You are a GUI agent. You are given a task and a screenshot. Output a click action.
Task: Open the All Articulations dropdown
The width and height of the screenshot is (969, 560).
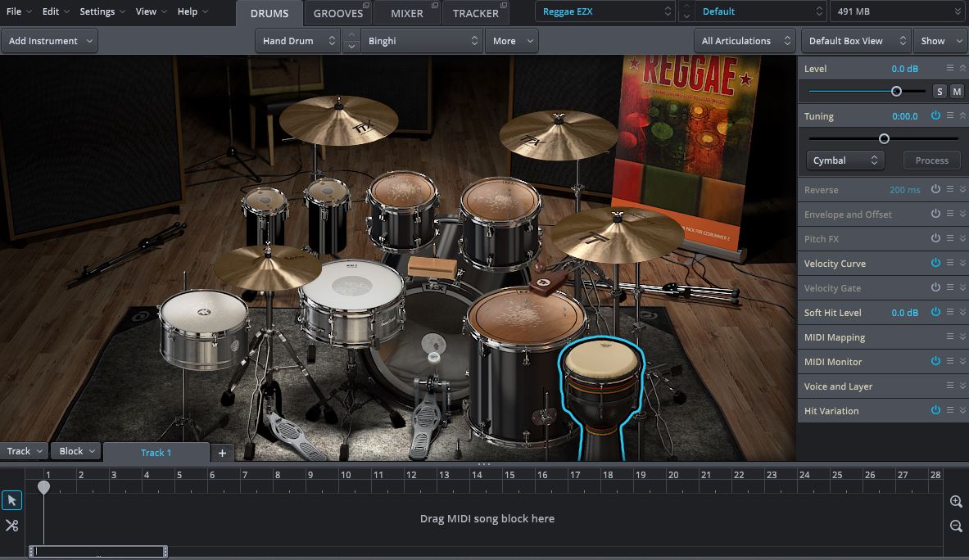(x=745, y=41)
